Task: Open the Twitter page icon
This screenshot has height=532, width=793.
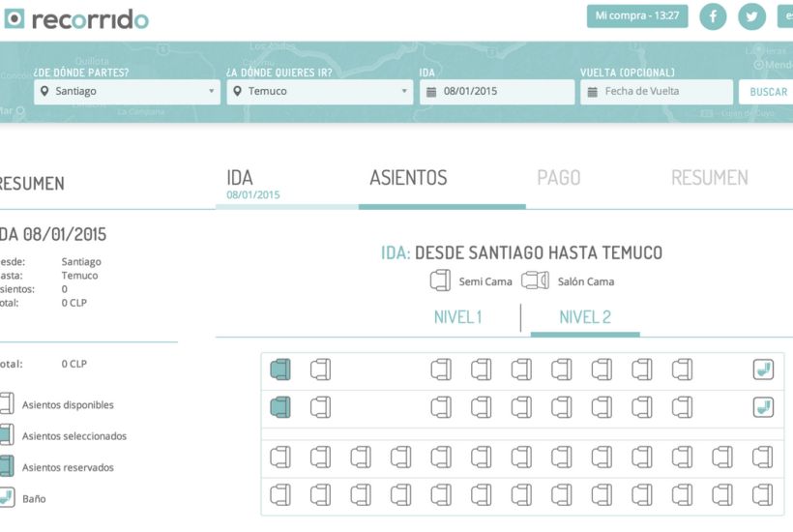Action: click(x=751, y=16)
